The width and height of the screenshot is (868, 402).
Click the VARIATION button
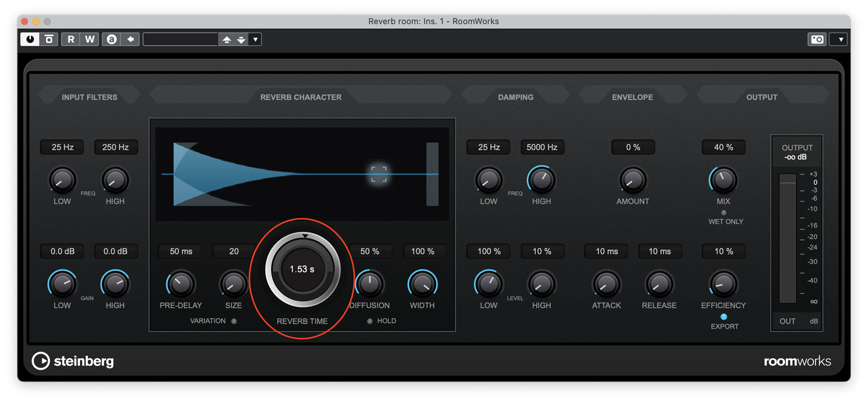[234, 321]
